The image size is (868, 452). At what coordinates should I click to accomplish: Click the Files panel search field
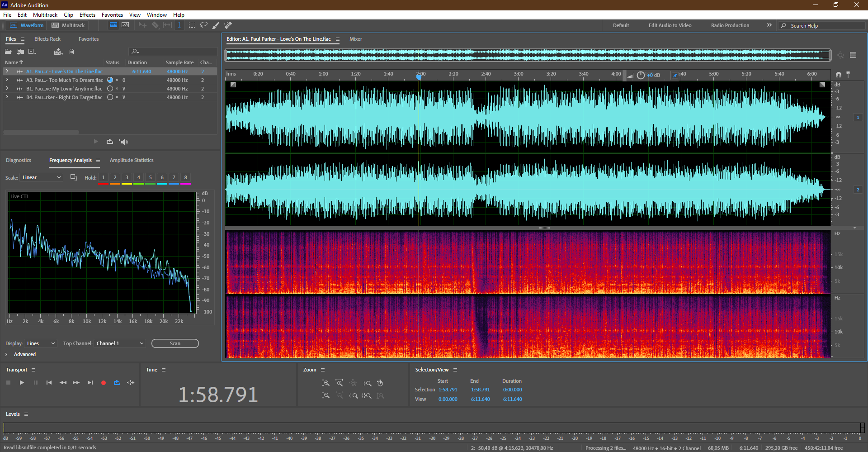click(173, 52)
